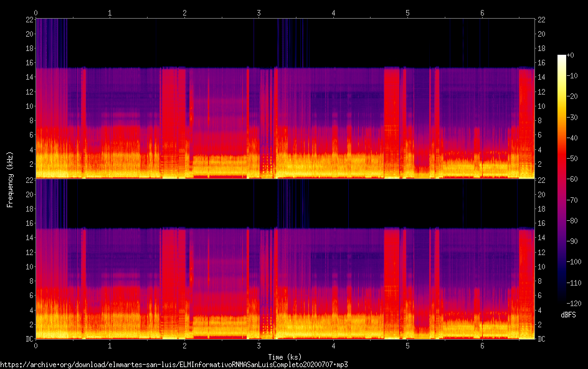The height and width of the screenshot is (369, 588).
Task: Click the "1" tick label on the bottom time axis
Action: [x=110, y=346]
